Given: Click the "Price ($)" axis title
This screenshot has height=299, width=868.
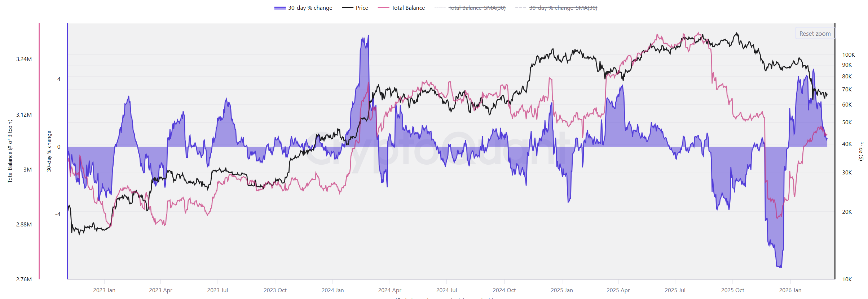Looking at the screenshot, I should tap(861, 151).
